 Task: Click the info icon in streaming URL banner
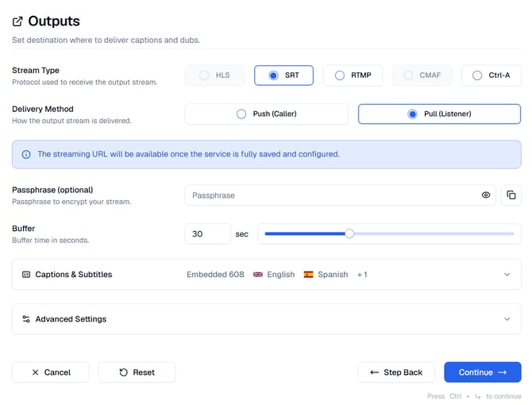point(26,154)
